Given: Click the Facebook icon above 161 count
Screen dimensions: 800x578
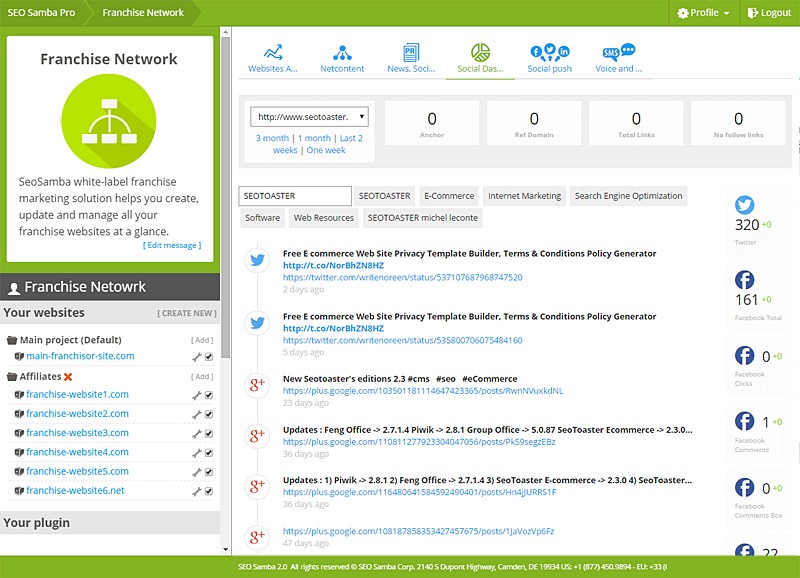Looking at the screenshot, I should click(744, 280).
